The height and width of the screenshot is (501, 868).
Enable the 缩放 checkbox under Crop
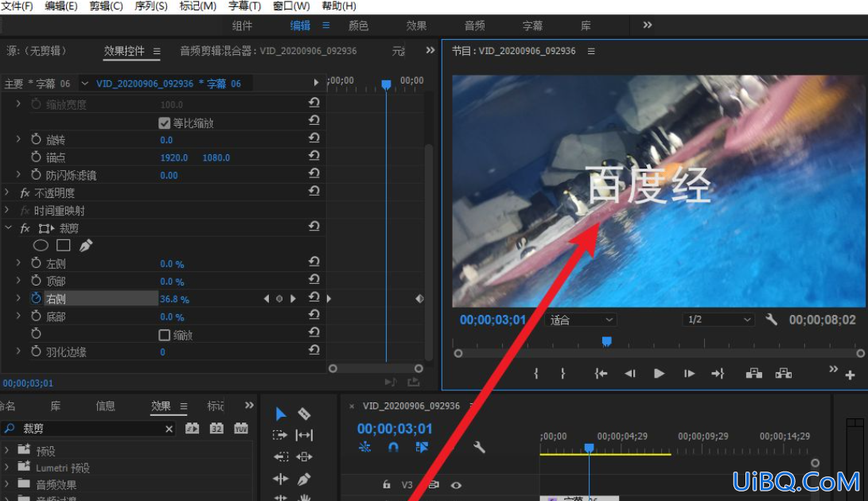(x=165, y=335)
